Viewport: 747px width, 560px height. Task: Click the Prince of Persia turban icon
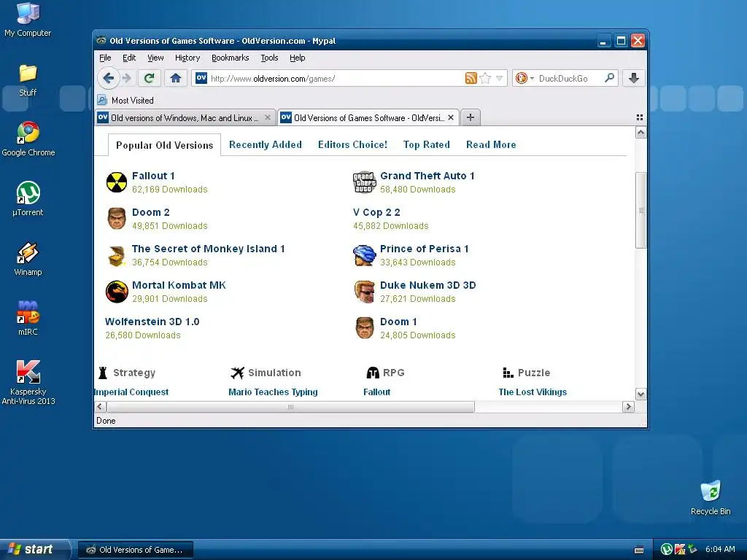pos(365,255)
